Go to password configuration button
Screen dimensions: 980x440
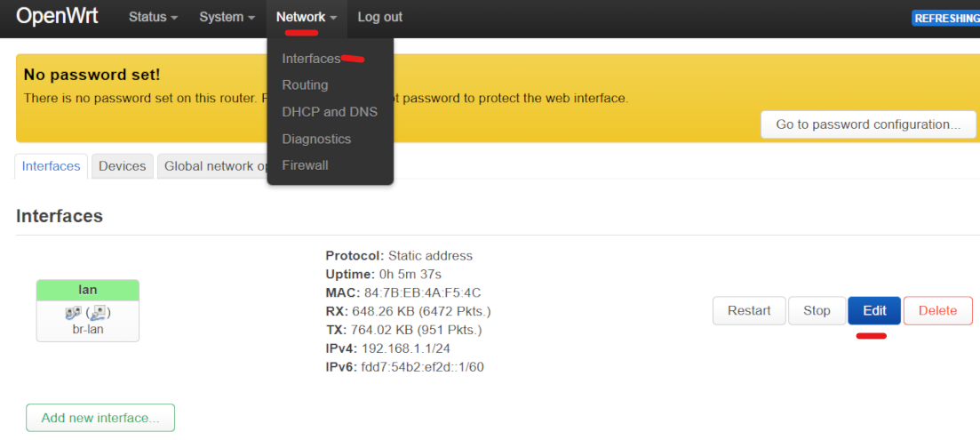point(868,124)
